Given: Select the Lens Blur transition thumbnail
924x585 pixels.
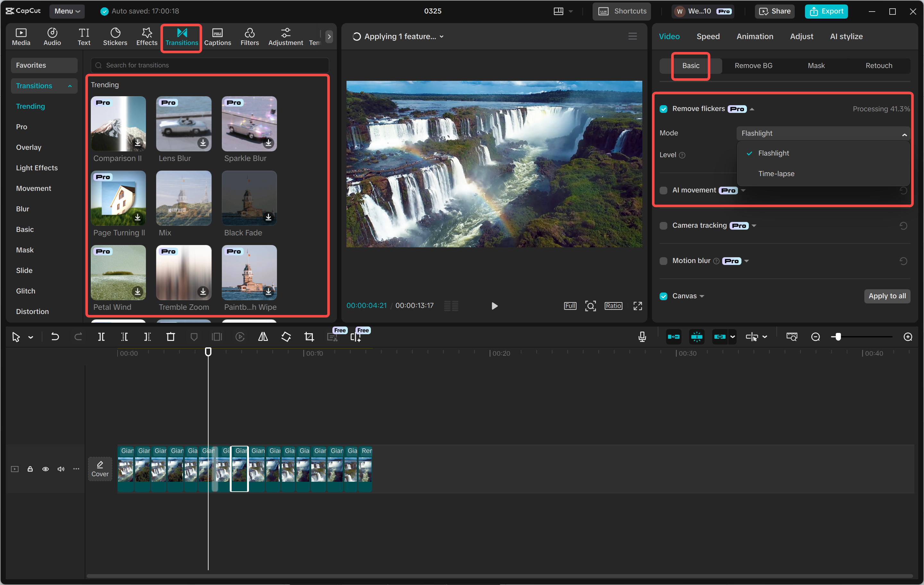Looking at the screenshot, I should coord(184,123).
